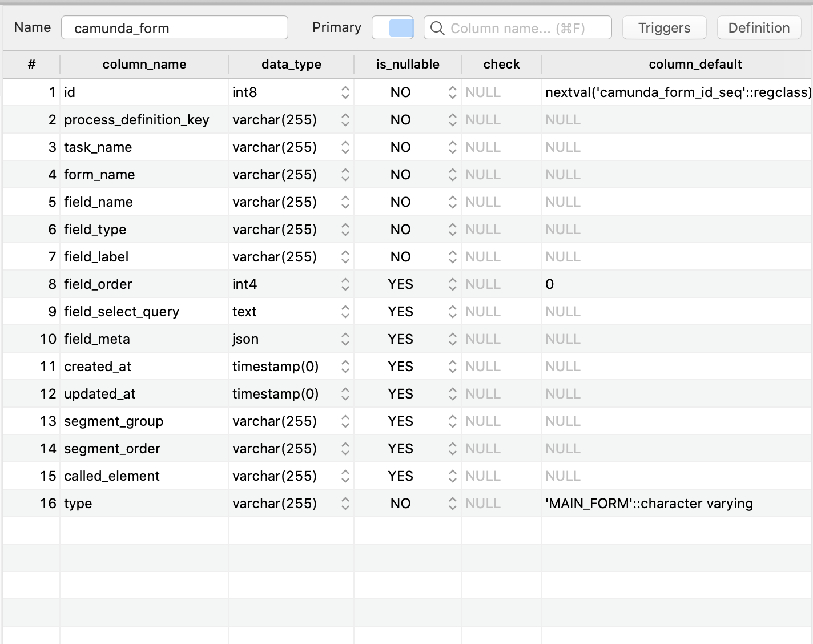Viewport: 813px width, 644px height.
Task: Click the check cell of process_definition_key
Action: tap(501, 119)
